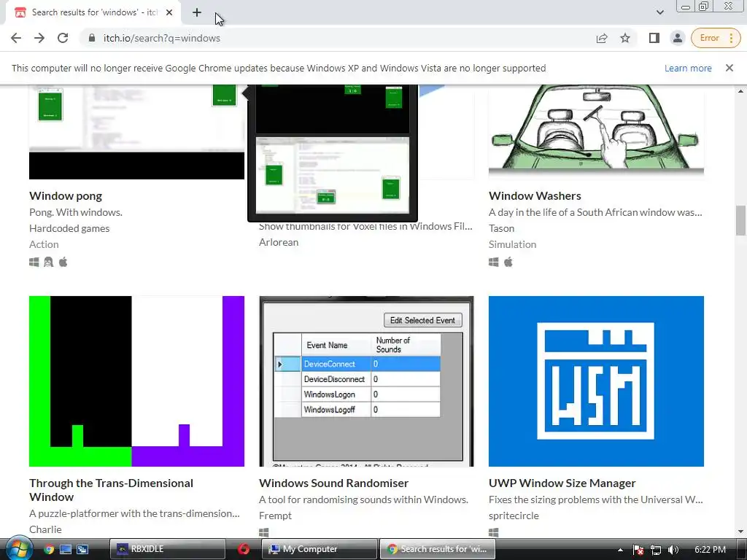Open the Windows Sound Randomiser thumbnail
Viewport: 747px width, 560px height.
click(x=366, y=381)
